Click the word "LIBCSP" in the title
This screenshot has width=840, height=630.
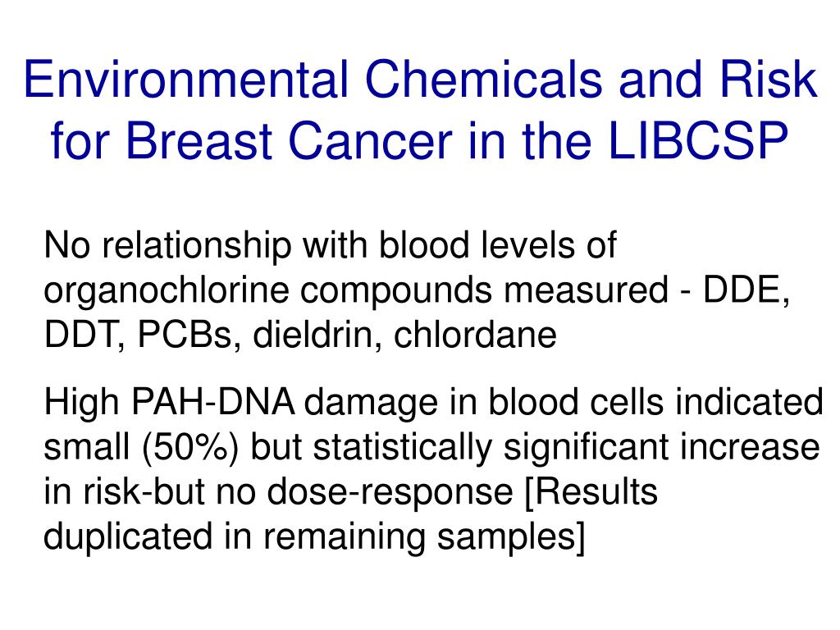click(x=699, y=141)
